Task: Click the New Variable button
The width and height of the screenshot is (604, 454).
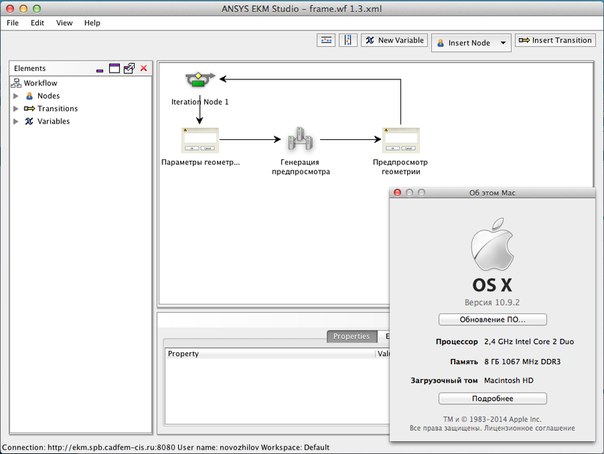Action: coord(393,41)
